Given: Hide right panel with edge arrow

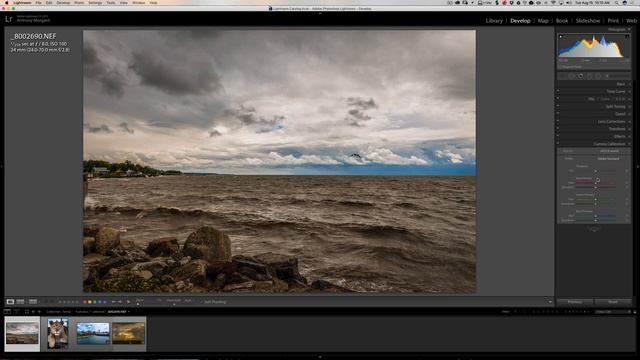Looking at the screenshot, I should pos(638,167).
